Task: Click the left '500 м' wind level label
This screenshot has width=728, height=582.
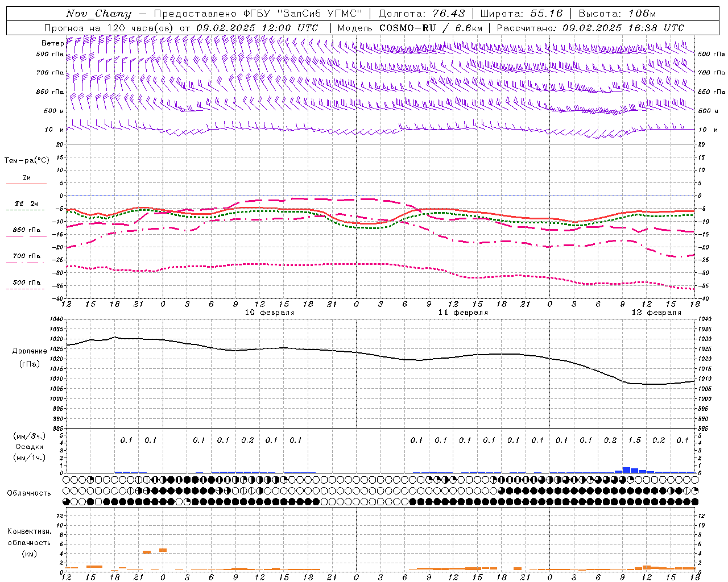Action: (54, 111)
